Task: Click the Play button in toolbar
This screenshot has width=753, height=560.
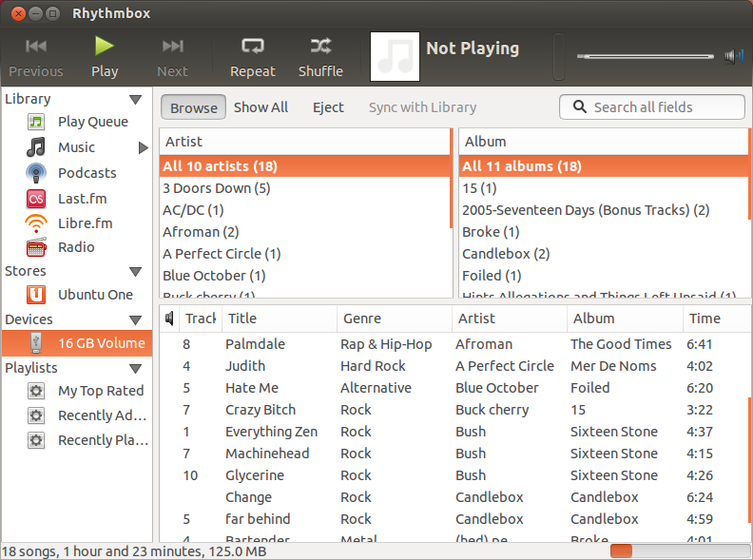Action: coord(105,56)
